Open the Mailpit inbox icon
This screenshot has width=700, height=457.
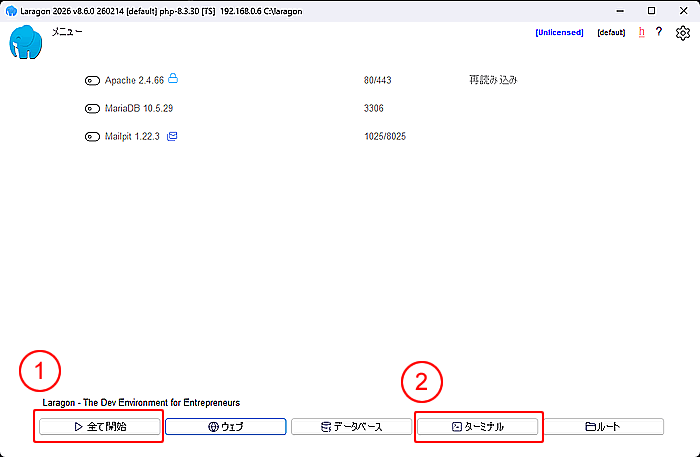tap(172, 136)
